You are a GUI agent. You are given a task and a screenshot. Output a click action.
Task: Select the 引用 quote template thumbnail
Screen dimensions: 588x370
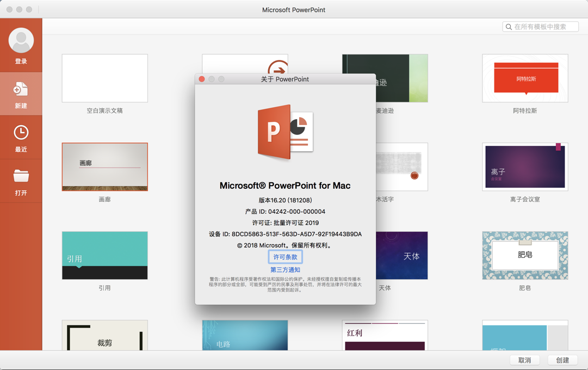pyautogui.click(x=105, y=255)
